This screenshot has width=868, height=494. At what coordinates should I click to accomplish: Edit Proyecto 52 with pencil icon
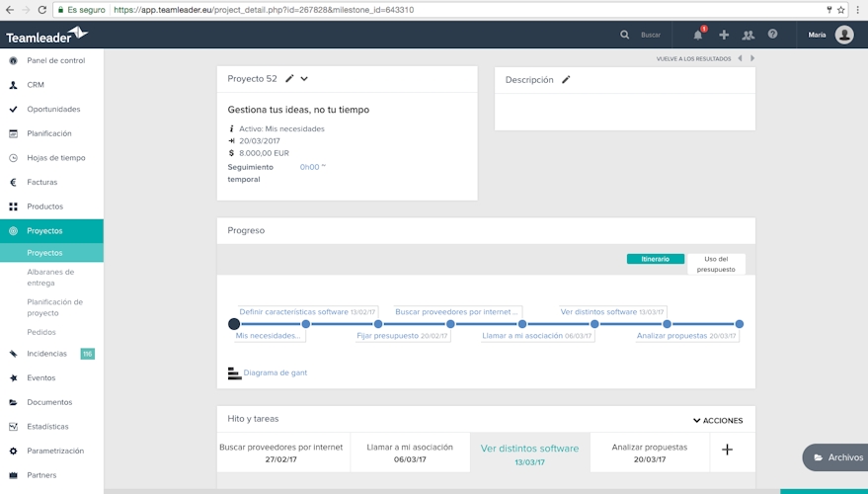[x=289, y=79]
